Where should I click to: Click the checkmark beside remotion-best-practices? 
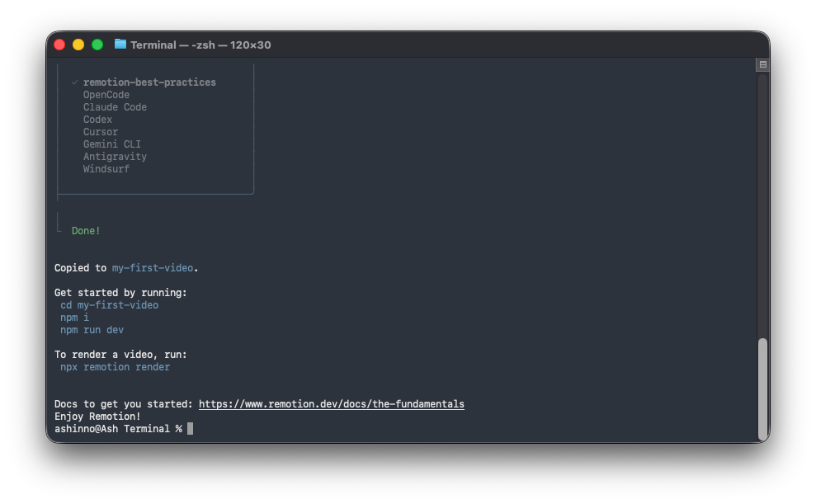click(74, 82)
